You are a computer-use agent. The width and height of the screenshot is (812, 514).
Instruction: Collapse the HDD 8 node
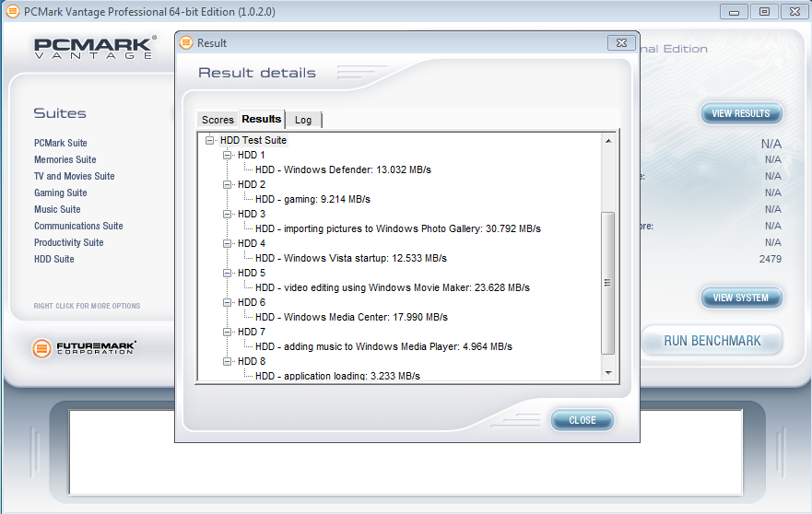[228, 361]
